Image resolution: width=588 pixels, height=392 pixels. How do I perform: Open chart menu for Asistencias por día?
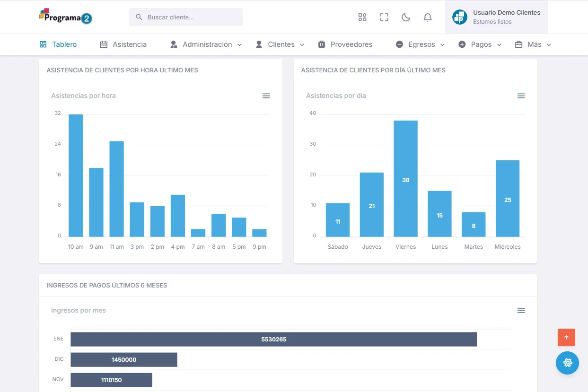tap(521, 96)
